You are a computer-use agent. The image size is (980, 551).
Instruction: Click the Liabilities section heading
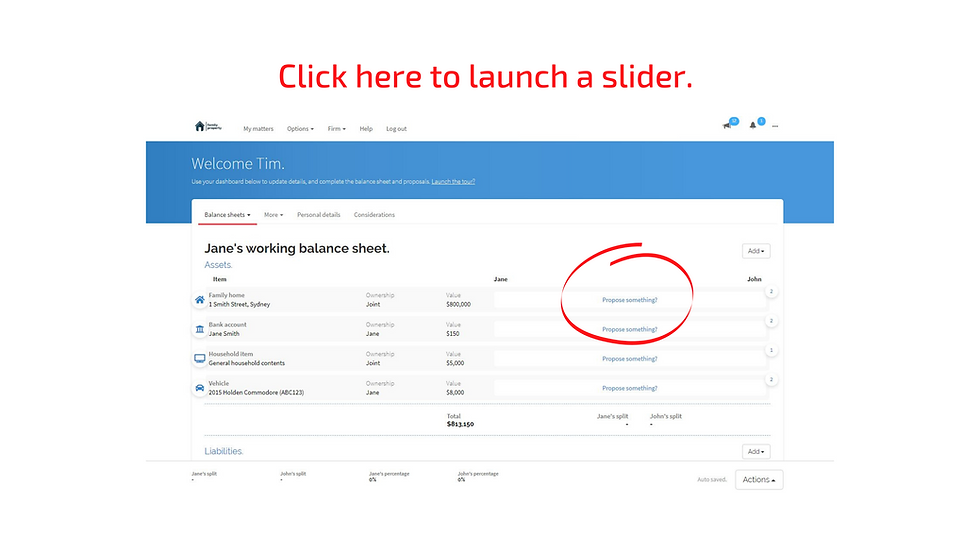(x=224, y=451)
